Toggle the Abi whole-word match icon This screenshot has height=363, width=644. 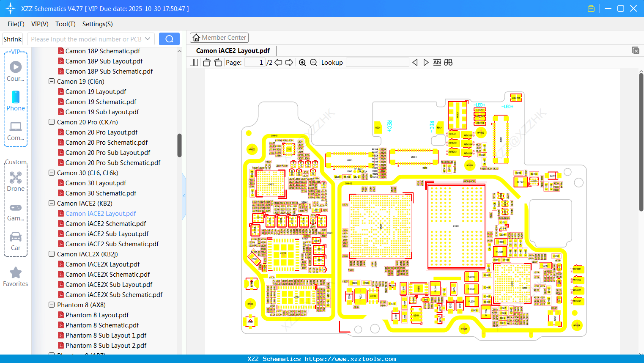pos(437,62)
